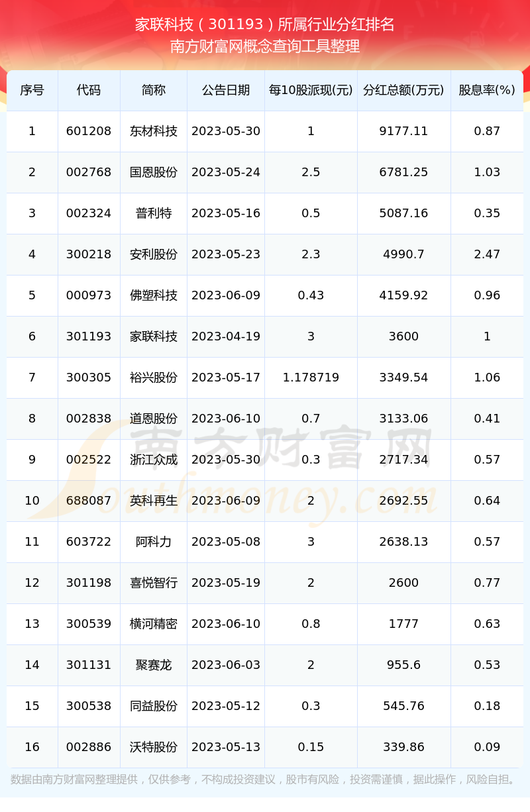Screen dimensions: 530x812
Task: Click the title 家联科技（301193）所属行业分红排名
Action: pyautogui.click(x=265, y=25)
